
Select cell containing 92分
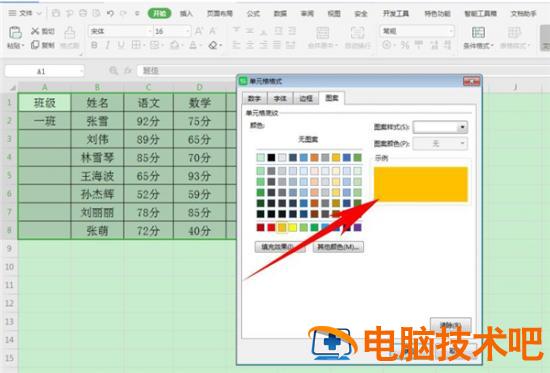[148, 121]
